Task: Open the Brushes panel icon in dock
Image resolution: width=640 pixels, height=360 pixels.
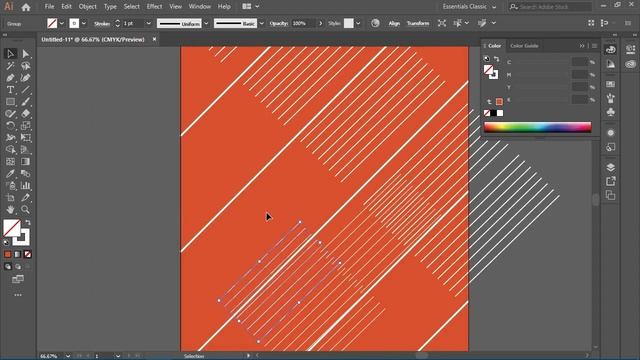Action: pyautogui.click(x=611, y=98)
